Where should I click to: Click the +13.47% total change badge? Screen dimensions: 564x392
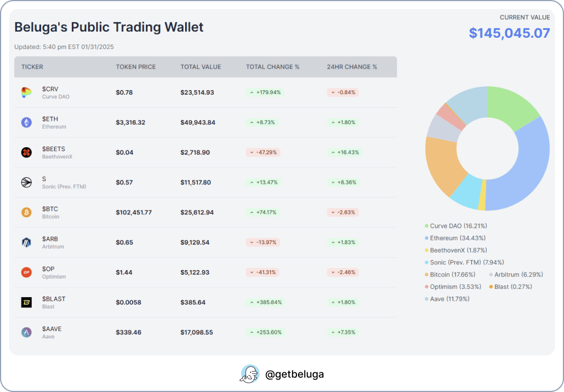point(264,183)
